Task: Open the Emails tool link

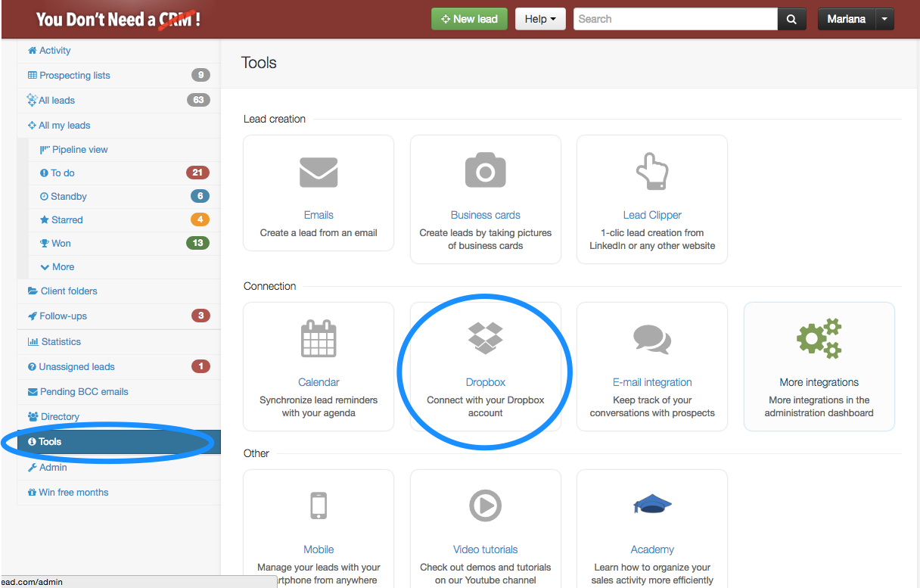Action: click(319, 215)
